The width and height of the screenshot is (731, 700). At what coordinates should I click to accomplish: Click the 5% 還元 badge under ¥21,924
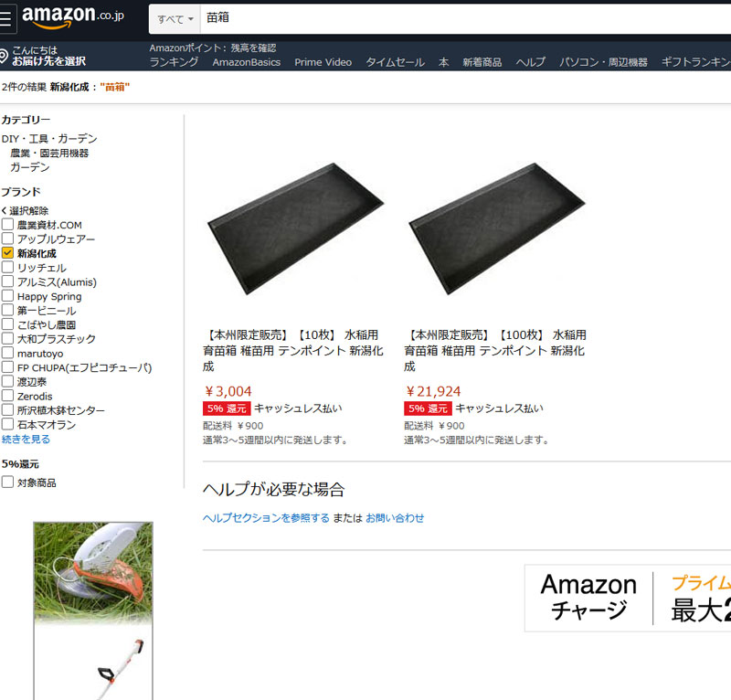(428, 408)
